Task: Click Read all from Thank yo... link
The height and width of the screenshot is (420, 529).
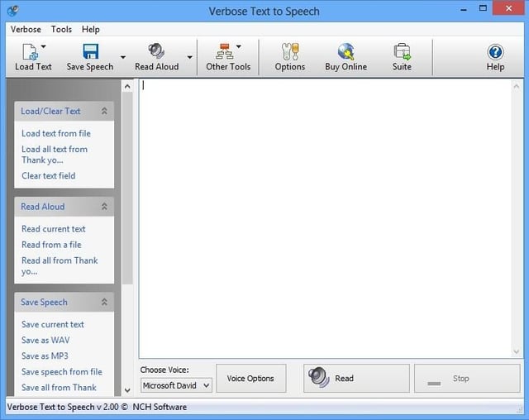Action: click(60, 266)
